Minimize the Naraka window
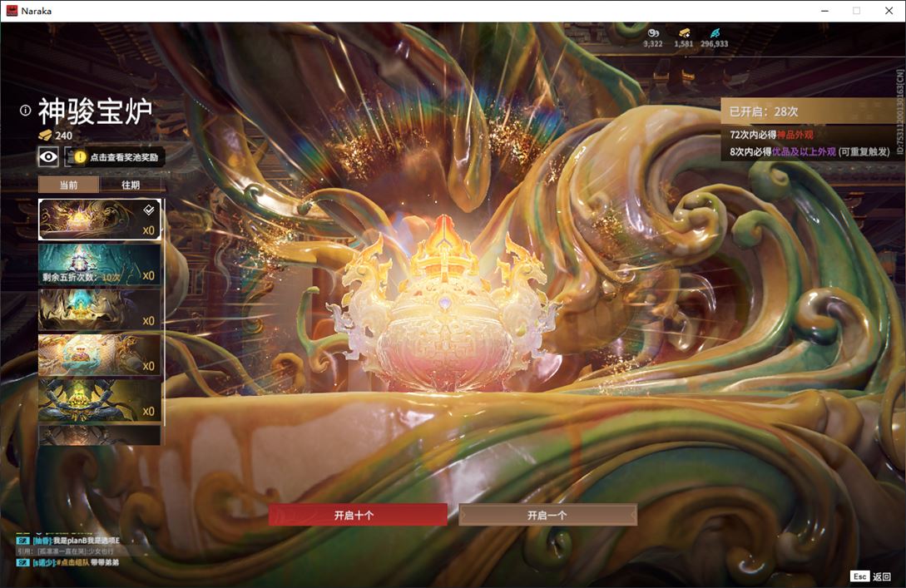 point(824,11)
